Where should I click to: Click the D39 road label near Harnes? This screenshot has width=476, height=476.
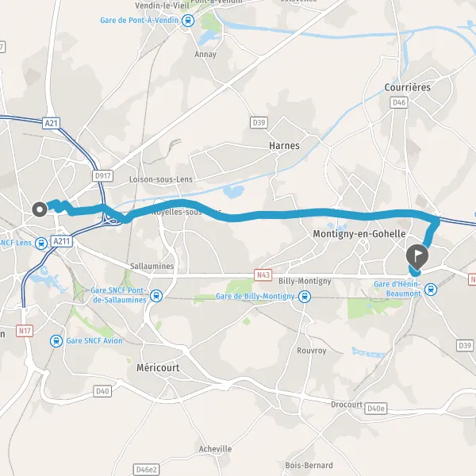pyautogui.click(x=259, y=123)
